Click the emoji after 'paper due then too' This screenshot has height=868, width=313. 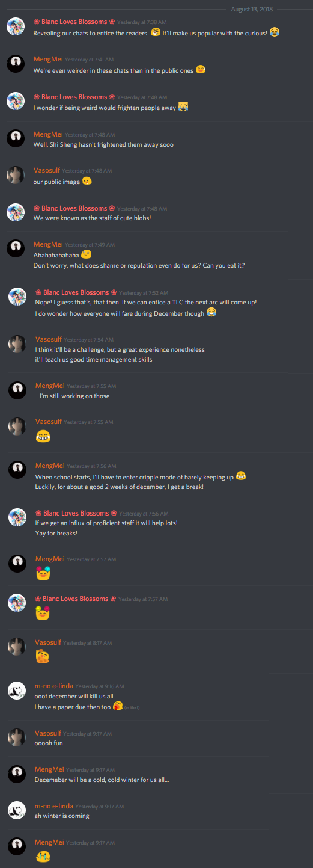[118, 706]
